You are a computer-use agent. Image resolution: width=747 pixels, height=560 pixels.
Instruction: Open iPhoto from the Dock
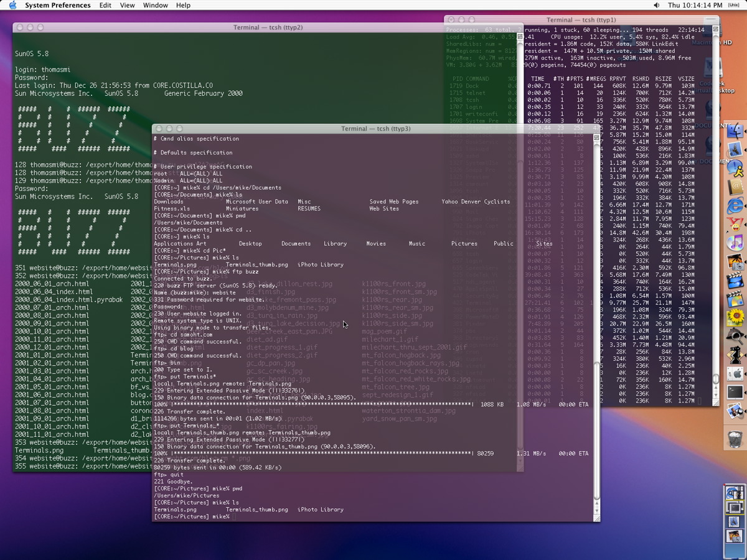tap(736, 261)
